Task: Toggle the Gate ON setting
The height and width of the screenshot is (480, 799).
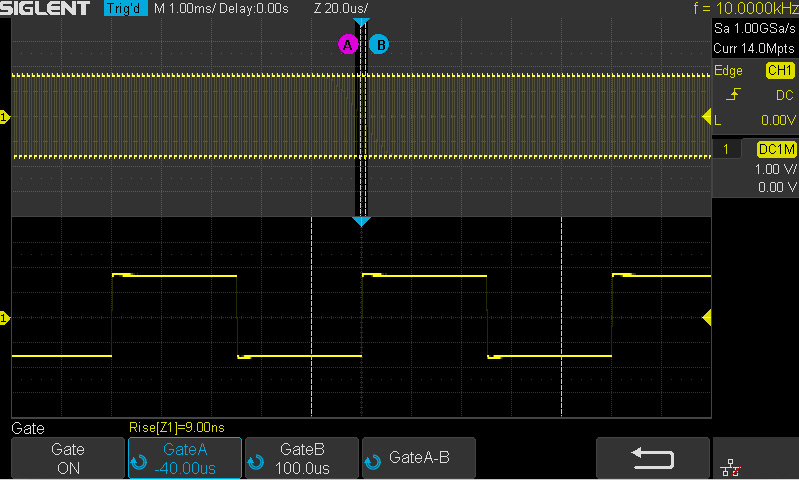Action: tap(68, 458)
